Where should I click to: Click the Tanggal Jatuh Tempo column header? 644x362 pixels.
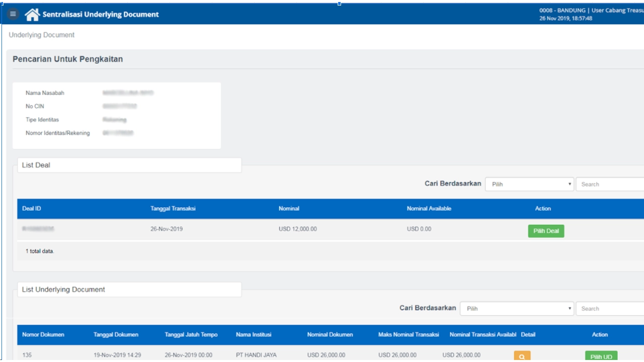point(191,335)
